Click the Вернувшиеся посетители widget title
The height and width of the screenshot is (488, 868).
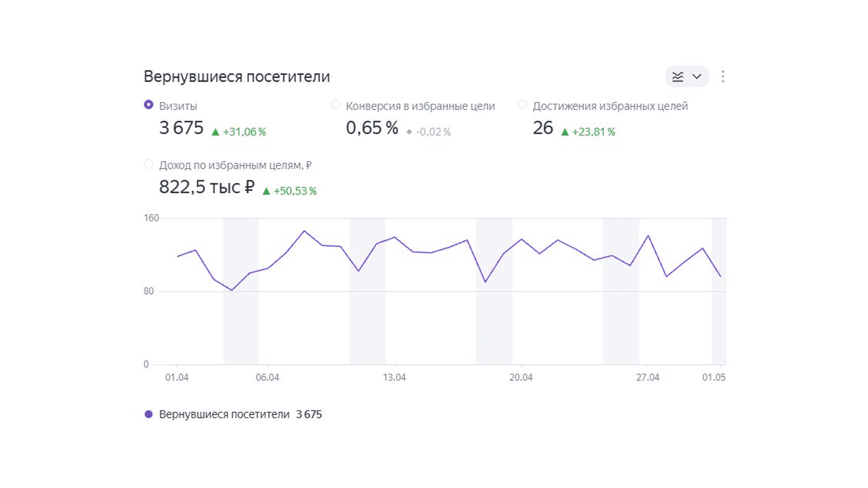237,77
